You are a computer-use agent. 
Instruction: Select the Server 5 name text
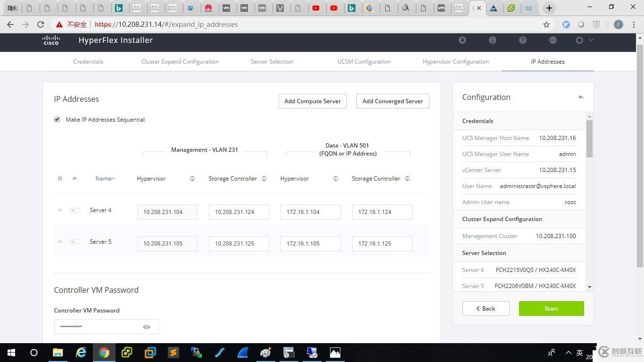[x=100, y=242]
